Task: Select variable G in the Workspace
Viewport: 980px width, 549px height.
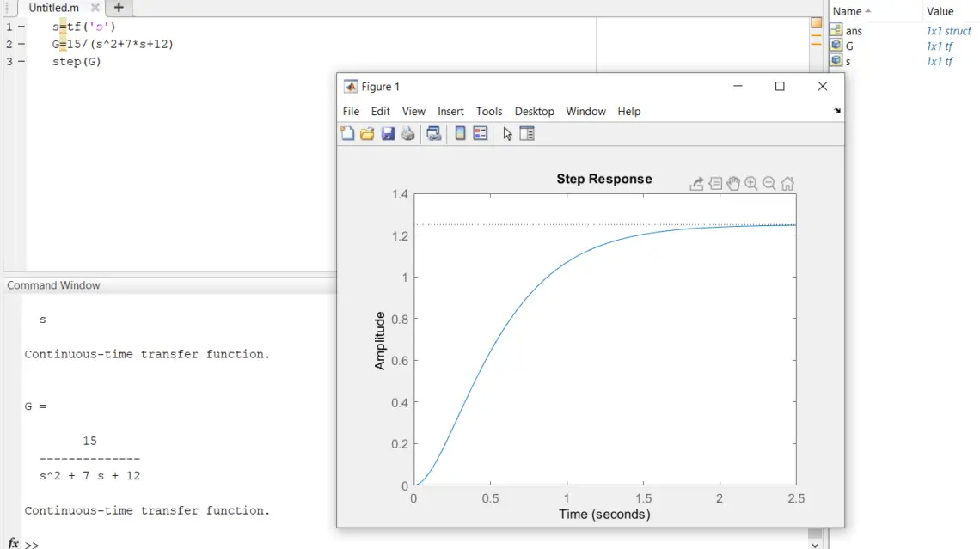Action: pos(849,46)
